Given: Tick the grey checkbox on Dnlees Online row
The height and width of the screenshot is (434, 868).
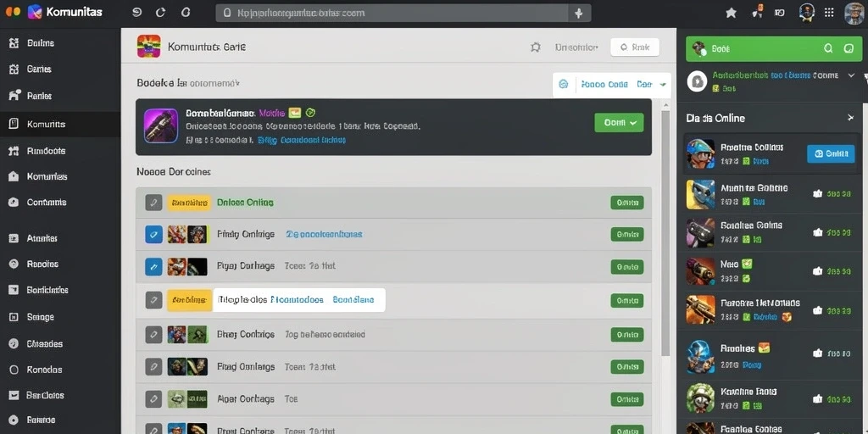Looking at the screenshot, I should coord(153,203).
